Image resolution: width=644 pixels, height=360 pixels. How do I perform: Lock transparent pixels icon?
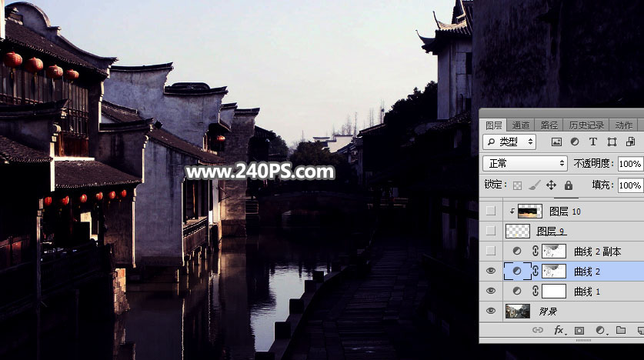[x=518, y=185]
